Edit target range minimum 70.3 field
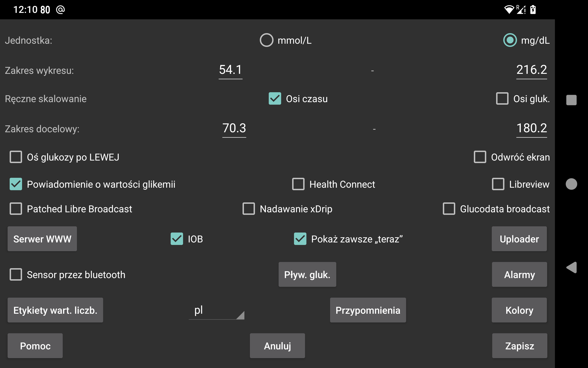The width and height of the screenshot is (588, 368). [234, 129]
